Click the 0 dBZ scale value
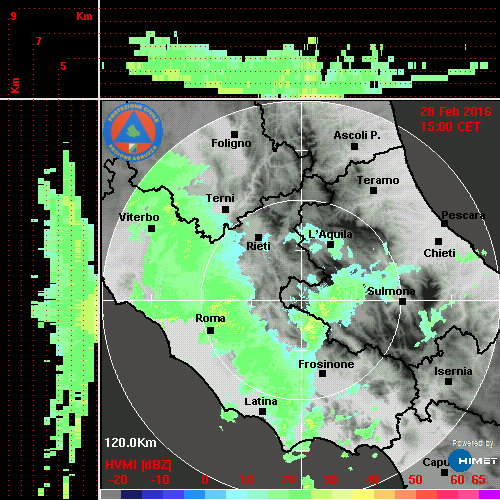This screenshot has height=500, width=500. pos(205,480)
